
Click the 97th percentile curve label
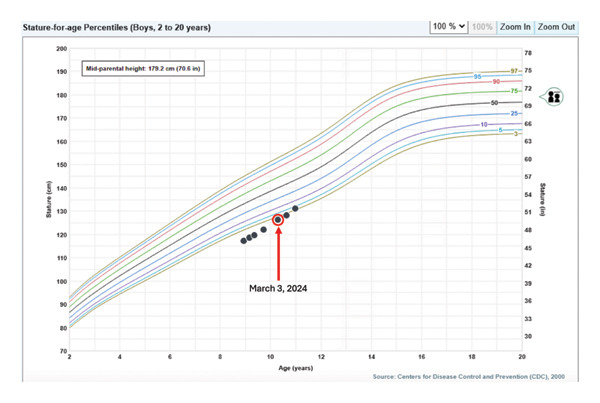514,71
